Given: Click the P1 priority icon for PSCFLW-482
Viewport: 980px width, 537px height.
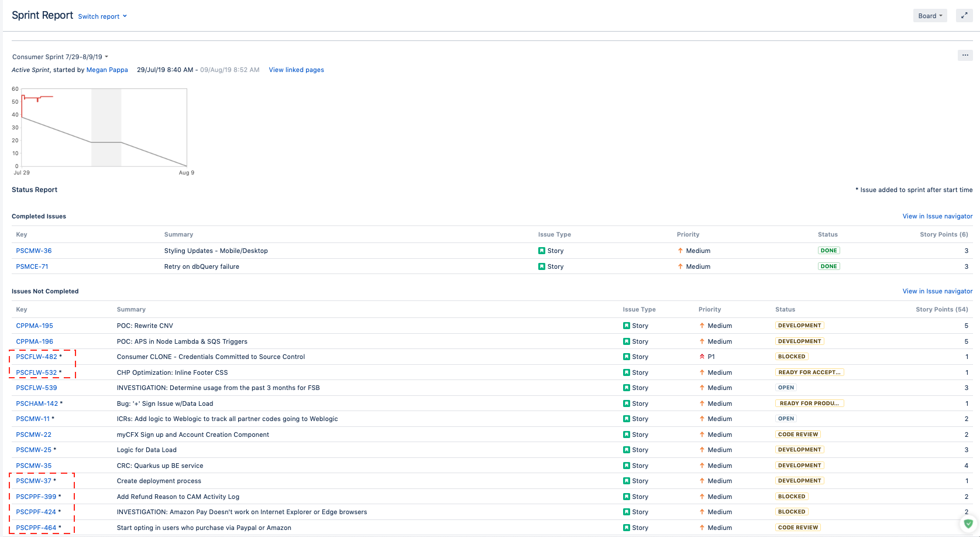Looking at the screenshot, I should (x=702, y=357).
